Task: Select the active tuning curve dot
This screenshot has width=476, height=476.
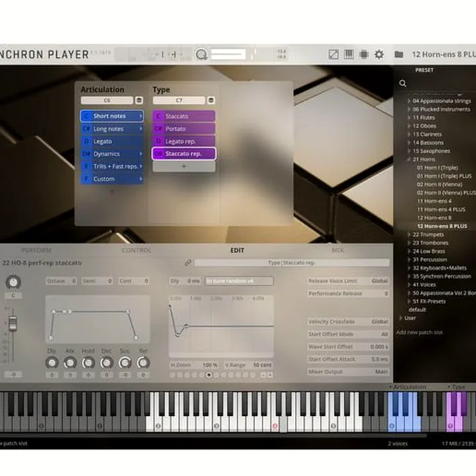Action: [x=209, y=376]
